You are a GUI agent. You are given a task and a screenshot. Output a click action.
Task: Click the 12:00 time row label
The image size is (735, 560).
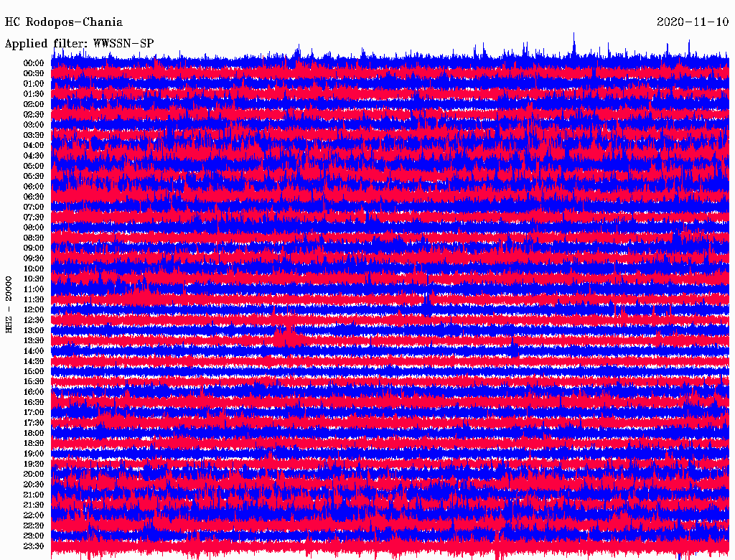coord(34,310)
